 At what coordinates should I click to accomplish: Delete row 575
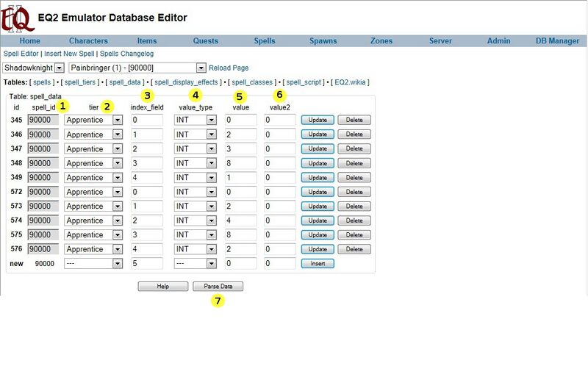(x=354, y=235)
